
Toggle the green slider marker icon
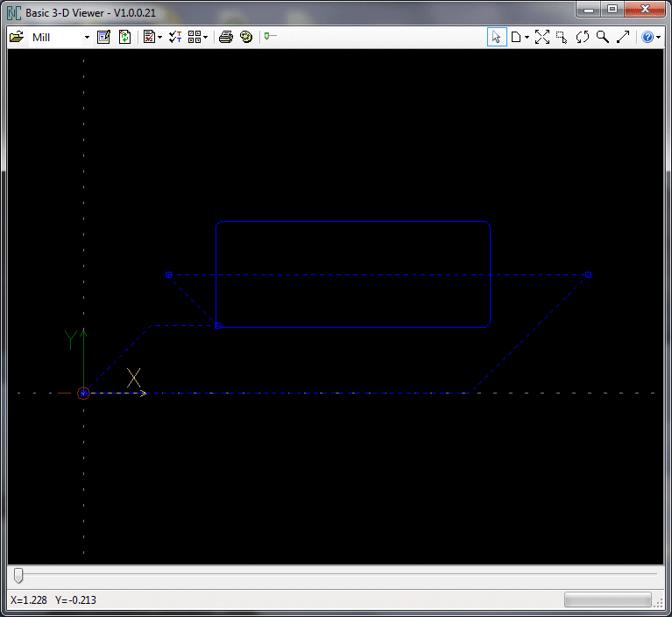[x=270, y=37]
